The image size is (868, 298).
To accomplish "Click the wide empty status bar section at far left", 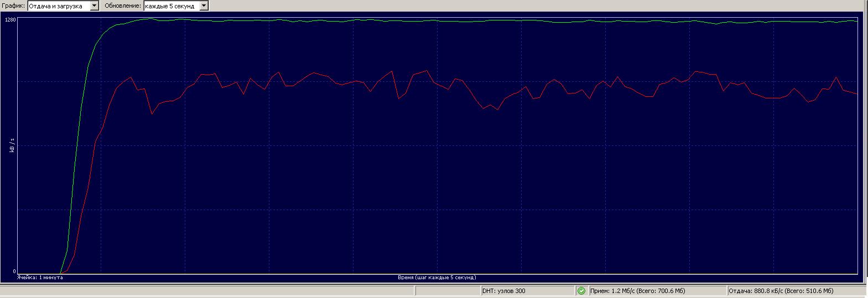I will click(207, 291).
